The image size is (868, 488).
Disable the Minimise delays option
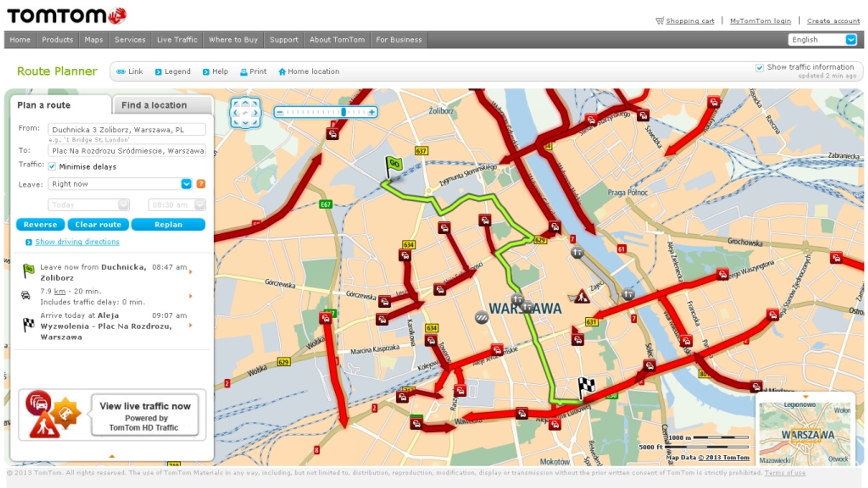[52, 167]
